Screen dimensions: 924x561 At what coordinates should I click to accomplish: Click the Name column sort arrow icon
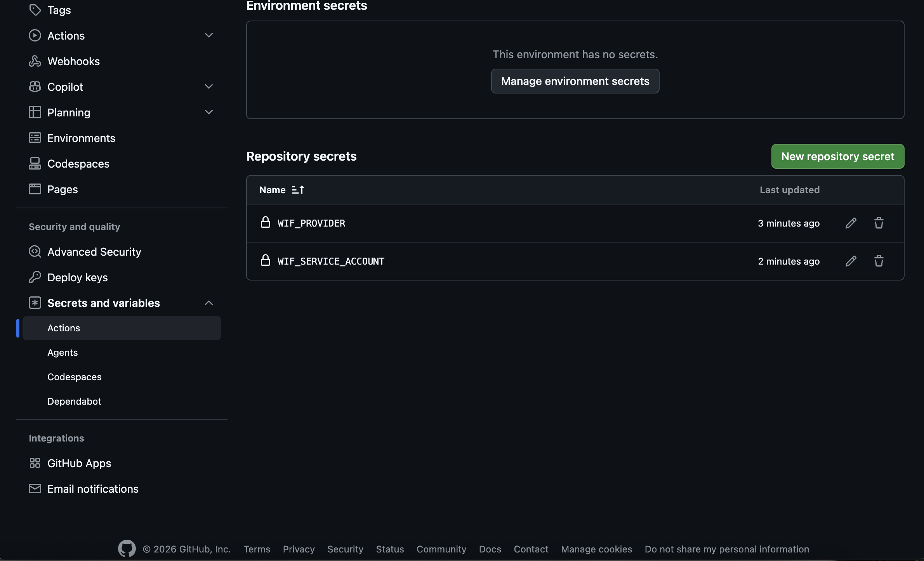(x=298, y=190)
